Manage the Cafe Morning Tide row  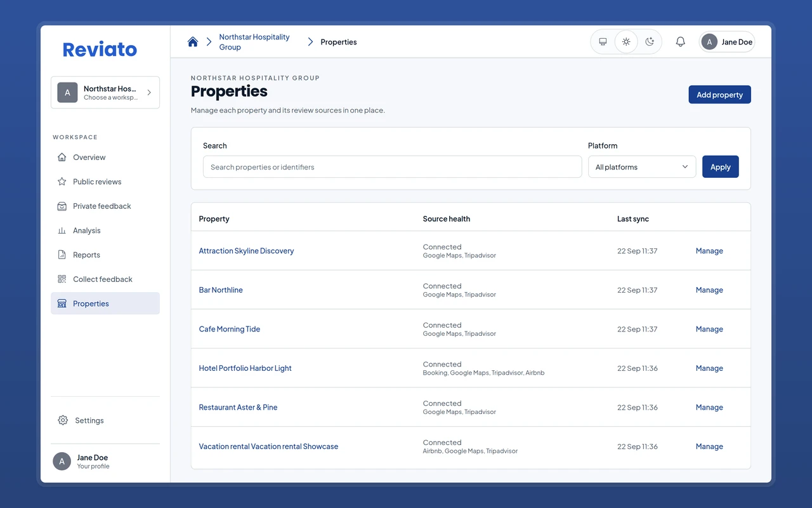click(709, 329)
